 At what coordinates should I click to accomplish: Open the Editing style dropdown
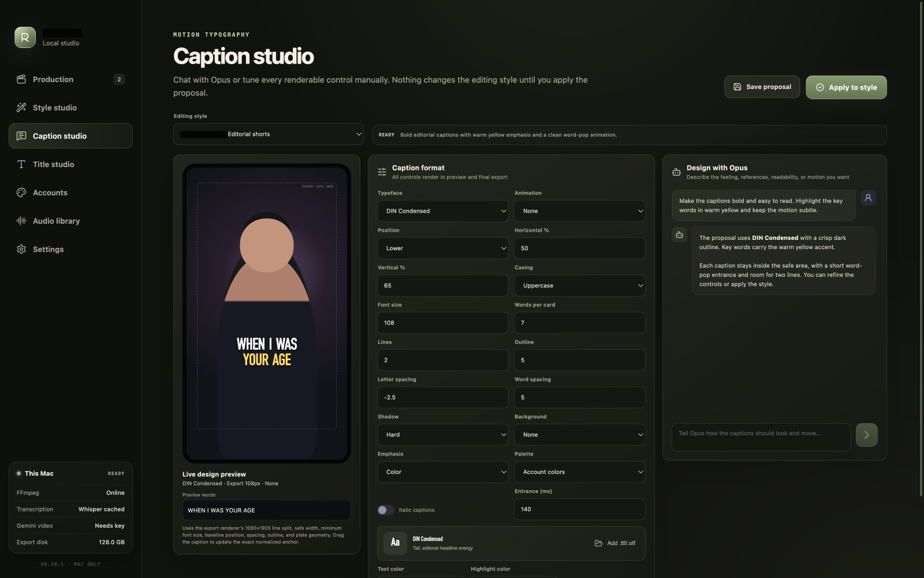(x=269, y=134)
